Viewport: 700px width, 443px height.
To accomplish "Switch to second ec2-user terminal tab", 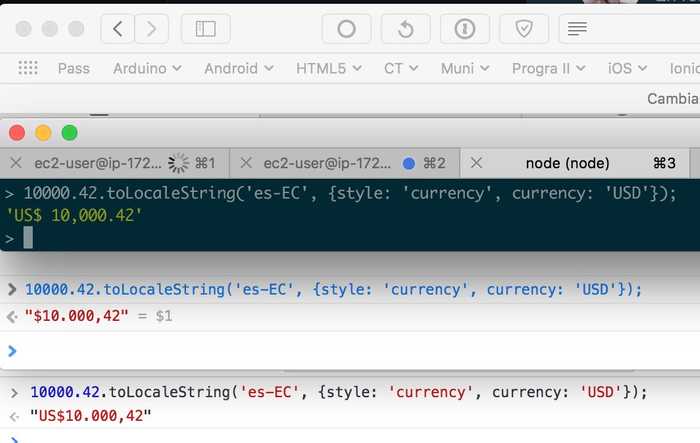I will click(345, 163).
